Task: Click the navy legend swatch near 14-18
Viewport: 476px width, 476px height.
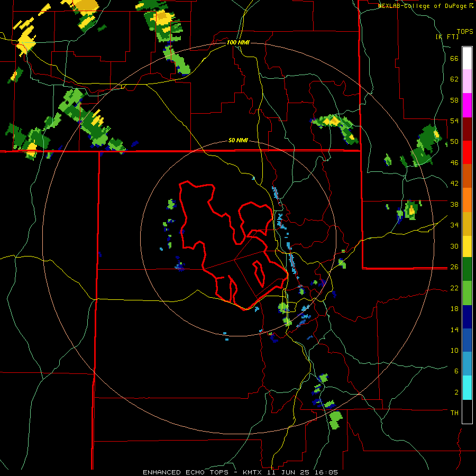Action: tap(467, 316)
